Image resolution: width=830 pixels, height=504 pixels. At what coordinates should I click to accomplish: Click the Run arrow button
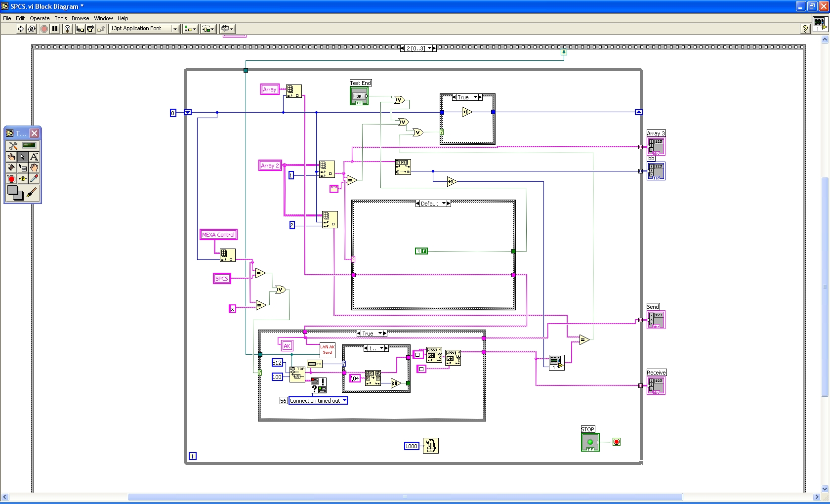pyautogui.click(x=20, y=29)
